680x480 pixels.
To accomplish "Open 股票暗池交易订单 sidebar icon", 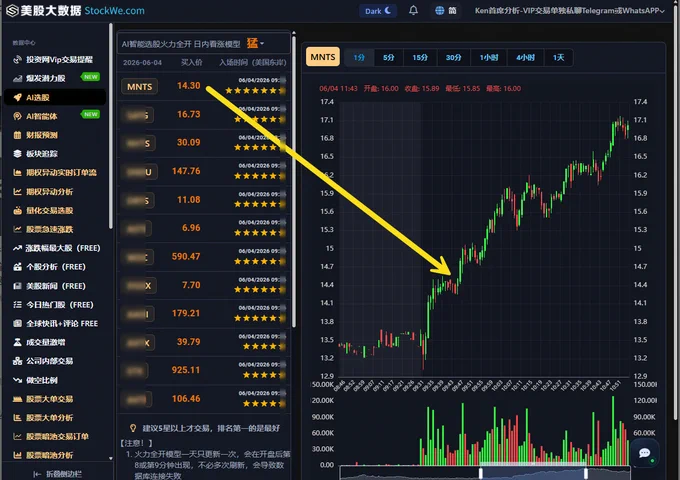I will point(17,437).
